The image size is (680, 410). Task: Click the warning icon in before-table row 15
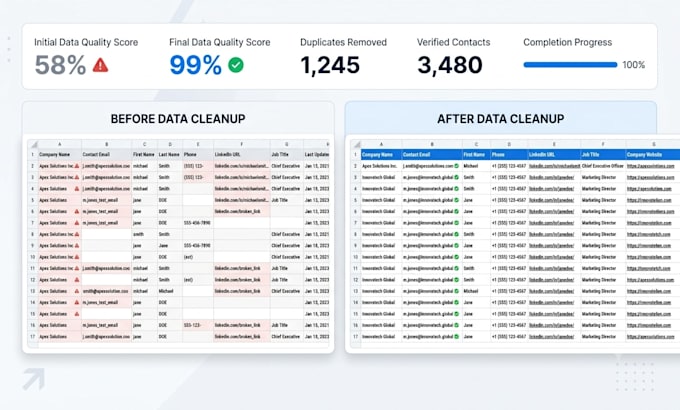(77, 314)
